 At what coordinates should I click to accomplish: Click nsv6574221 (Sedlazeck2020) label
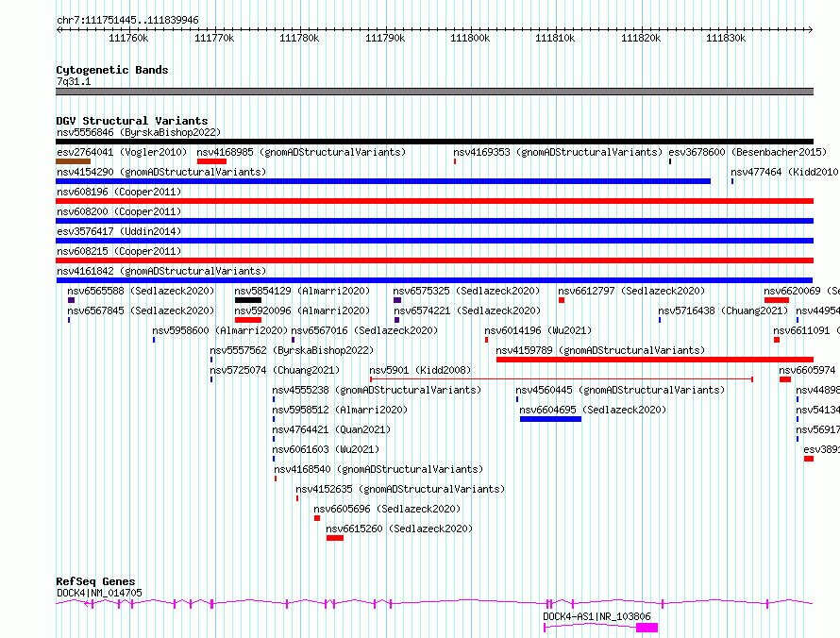point(467,311)
